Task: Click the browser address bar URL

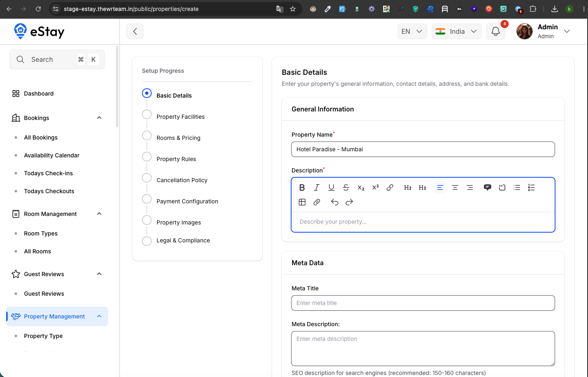Action: point(131,9)
